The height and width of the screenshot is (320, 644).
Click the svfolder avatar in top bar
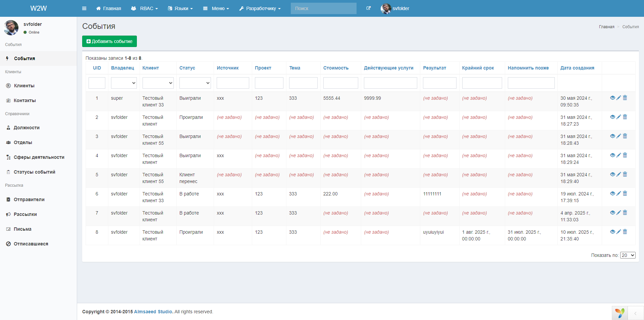[x=386, y=8]
